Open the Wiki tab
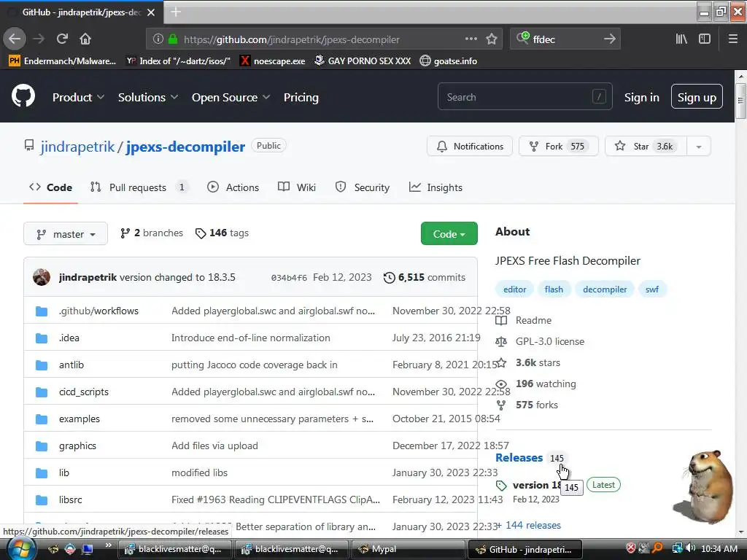The width and height of the screenshot is (747, 560). pyautogui.click(x=296, y=187)
